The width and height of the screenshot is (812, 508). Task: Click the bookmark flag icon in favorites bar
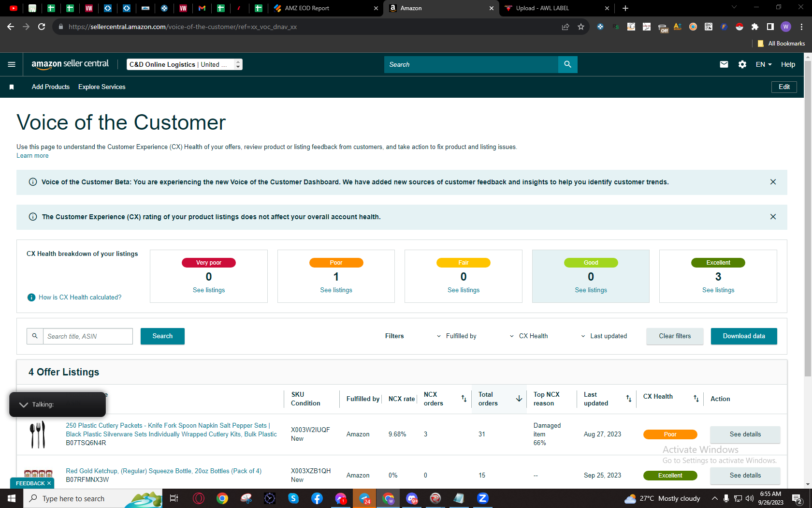12,87
